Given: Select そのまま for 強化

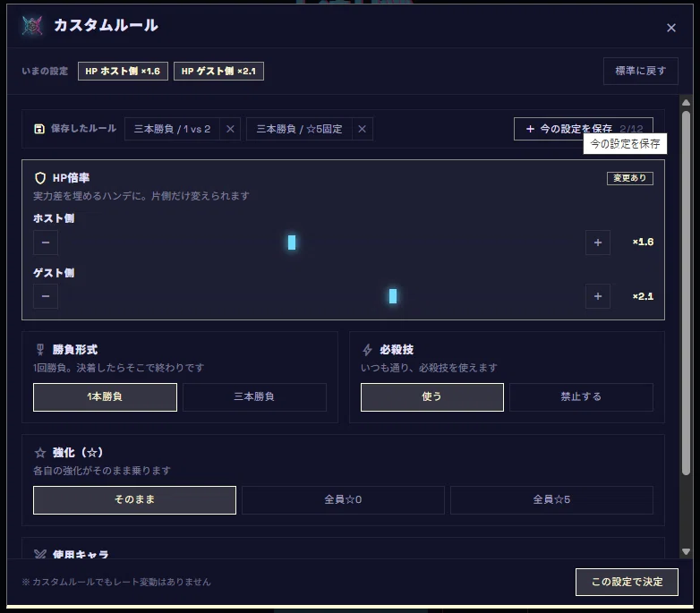Looking at the screenshot, I should [x=134, y=500].
